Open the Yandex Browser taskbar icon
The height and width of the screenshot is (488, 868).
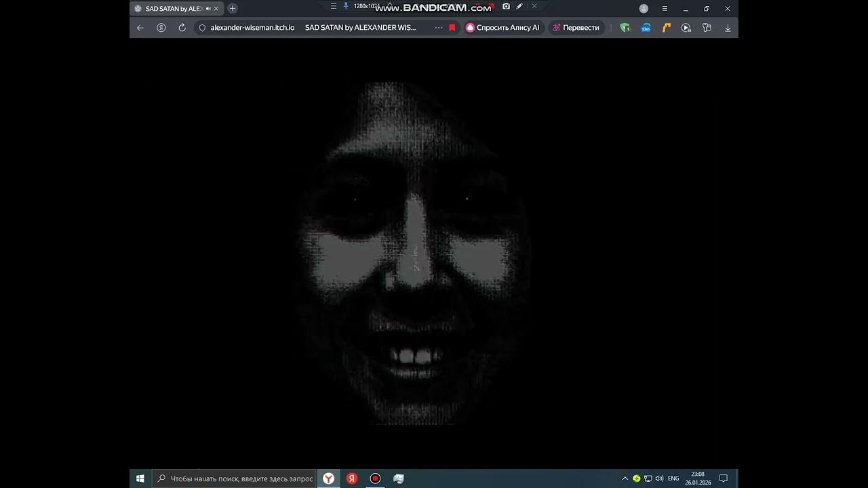click(x=328, y=479)
